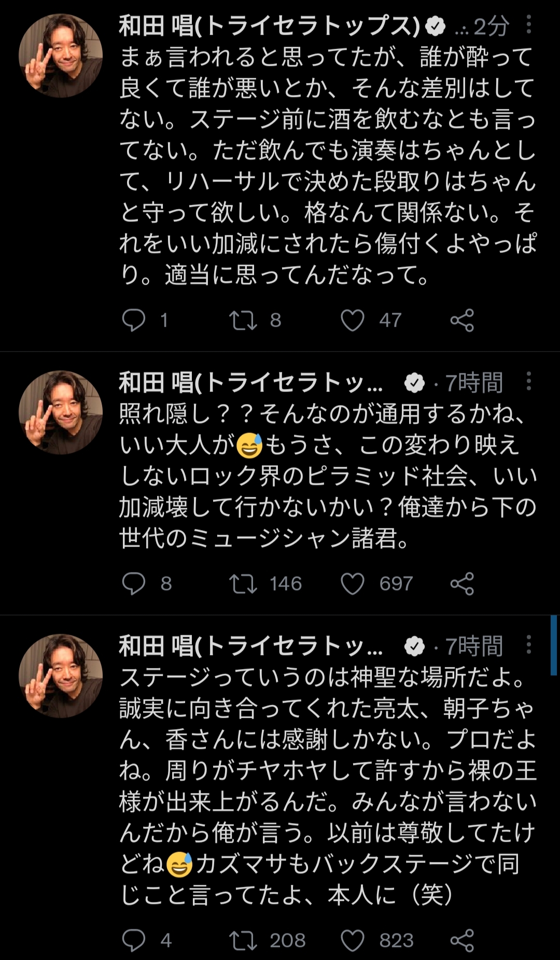Image resolution: width=560 pixels, height=960 pixels.
Task: Share the third tweet about ステージ
Action: 462,940
